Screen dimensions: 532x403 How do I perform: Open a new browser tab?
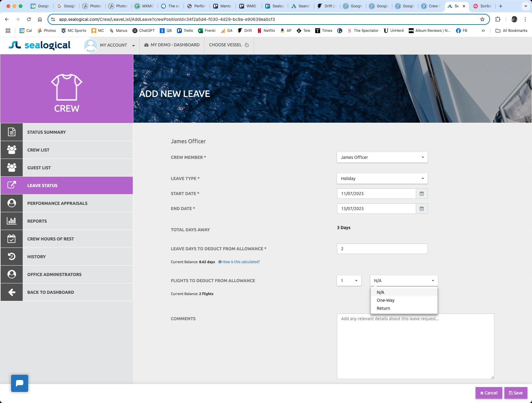[501, 6]
